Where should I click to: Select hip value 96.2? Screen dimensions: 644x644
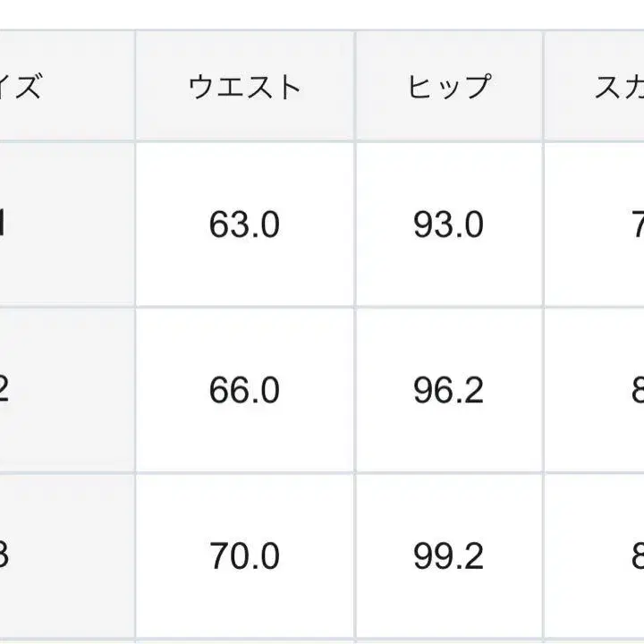point(448,391)
